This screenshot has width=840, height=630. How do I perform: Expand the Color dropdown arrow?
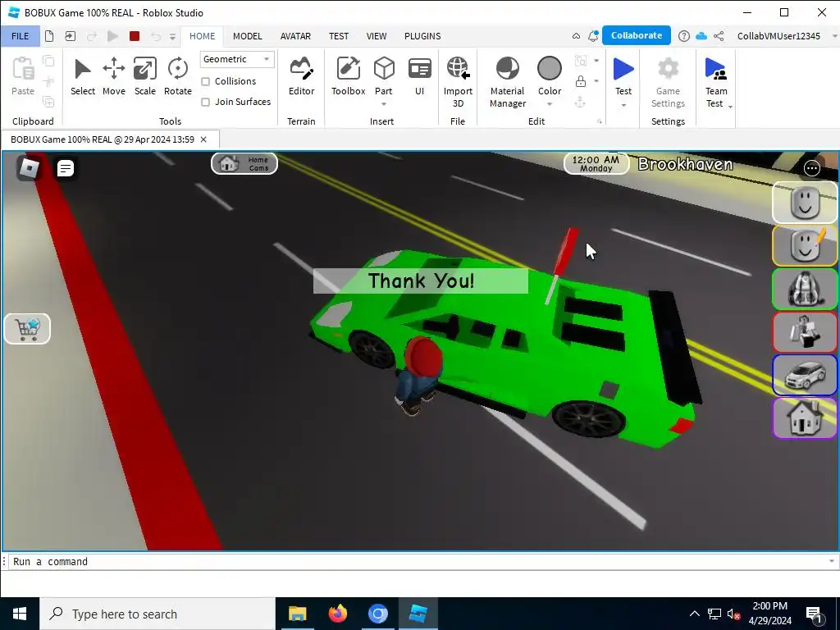tap(550, 104)
